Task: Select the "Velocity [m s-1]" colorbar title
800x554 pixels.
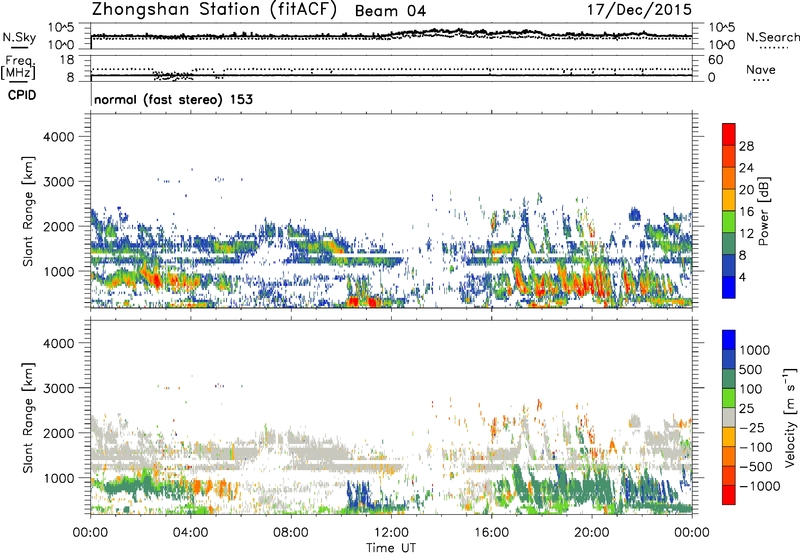Action: coord(790,417)
